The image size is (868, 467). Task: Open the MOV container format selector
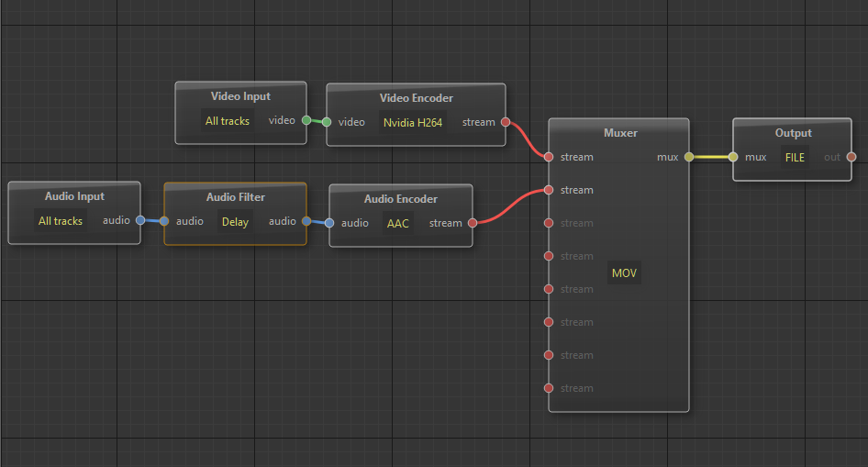624,272
